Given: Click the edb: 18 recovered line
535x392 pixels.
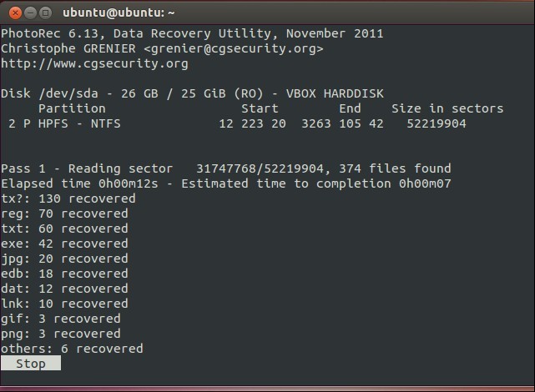Looking at the screenshot, I should (x=64, y=274).
